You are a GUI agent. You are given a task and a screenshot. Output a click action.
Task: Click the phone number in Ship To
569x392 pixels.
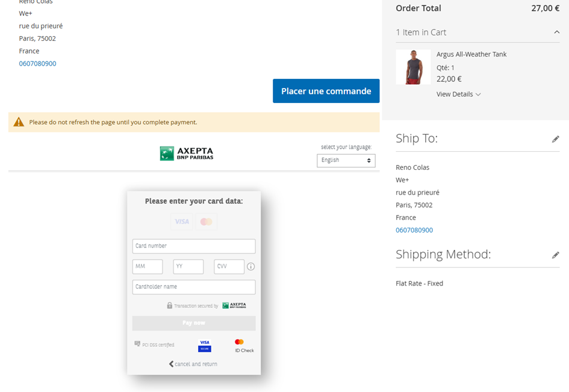(x=414, y=230)
